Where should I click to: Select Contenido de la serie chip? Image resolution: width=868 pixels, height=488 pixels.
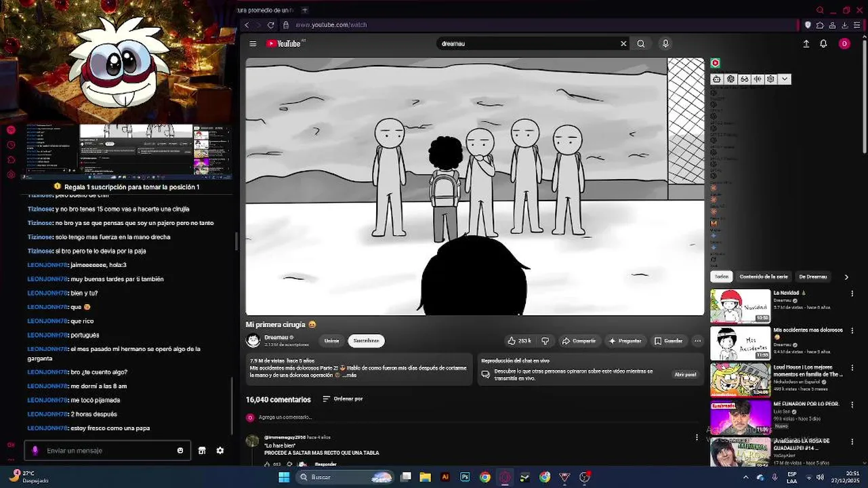tap(764, 277)
